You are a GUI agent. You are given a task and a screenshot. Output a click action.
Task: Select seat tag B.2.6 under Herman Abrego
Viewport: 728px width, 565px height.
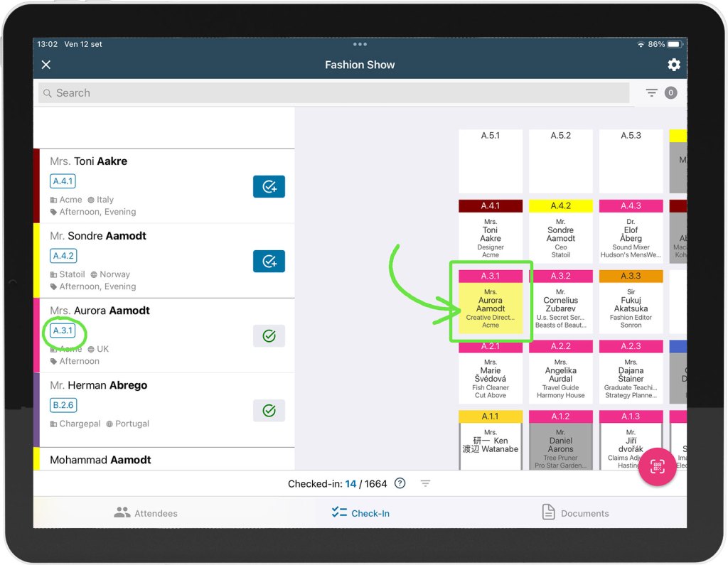(x=63, y=405)
